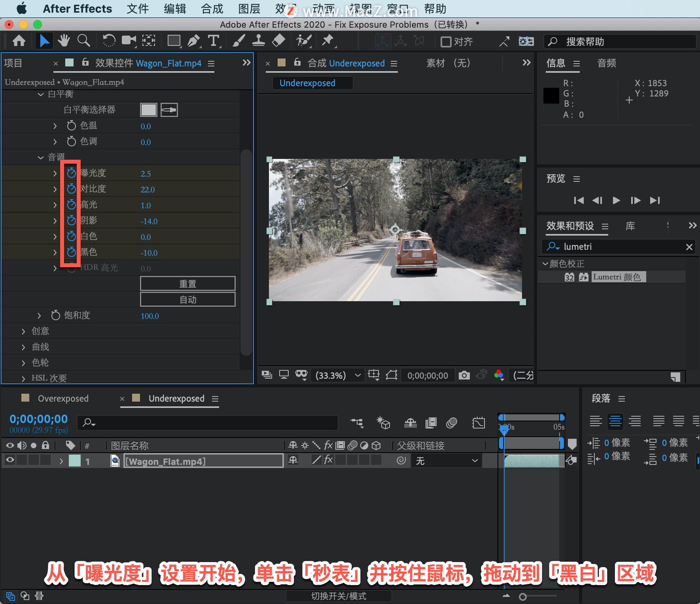This screenshot has width=700, height=604.
Task: Select the Eraser tool
Action: [279, 41]
